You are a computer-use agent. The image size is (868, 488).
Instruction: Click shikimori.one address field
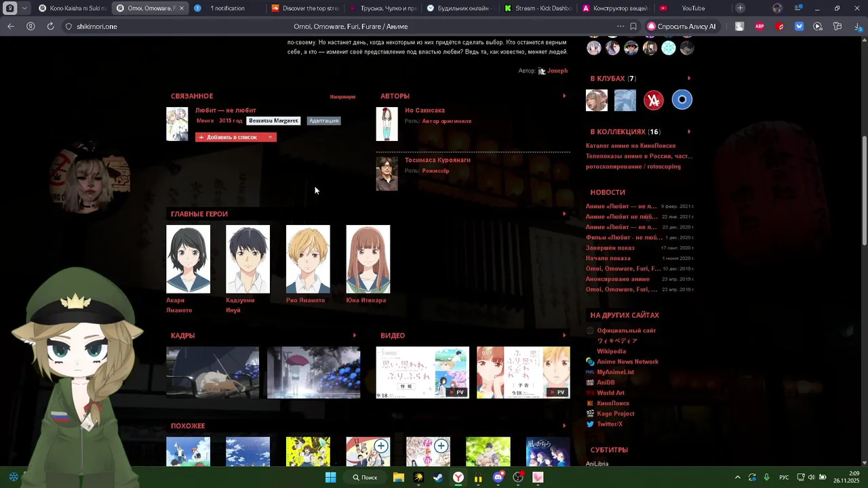[96, 26]
